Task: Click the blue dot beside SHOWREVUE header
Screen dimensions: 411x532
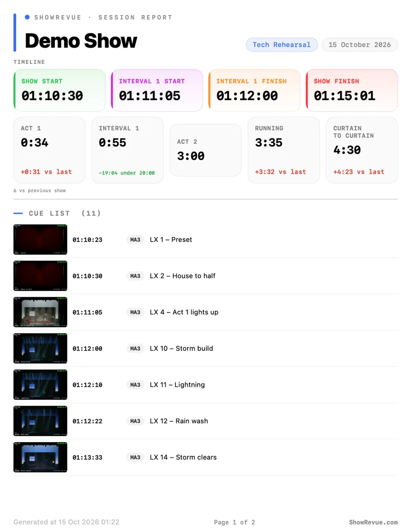Action: 27,17
